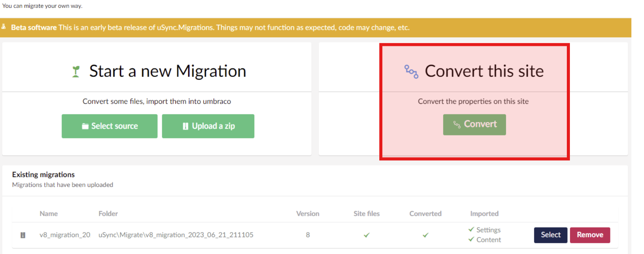Remove the v8_migration entry
Screen dimensions: 644x254
tap(590, 235)
